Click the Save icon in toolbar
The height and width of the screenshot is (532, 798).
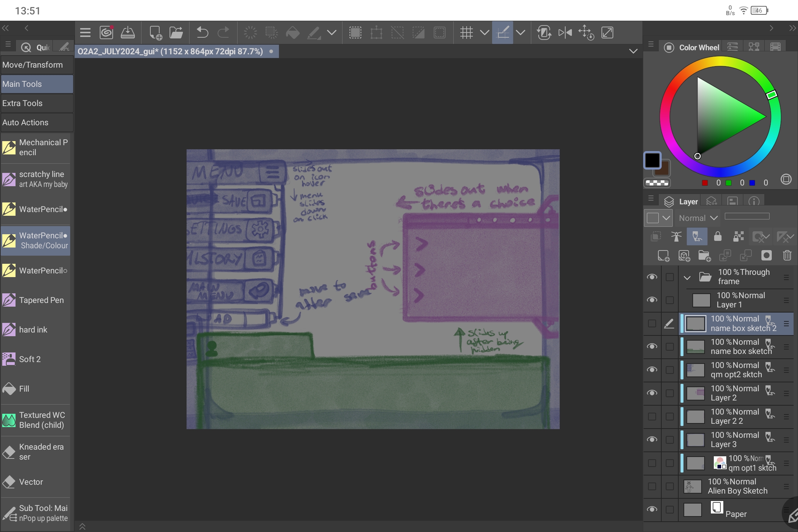click(127, 33)
